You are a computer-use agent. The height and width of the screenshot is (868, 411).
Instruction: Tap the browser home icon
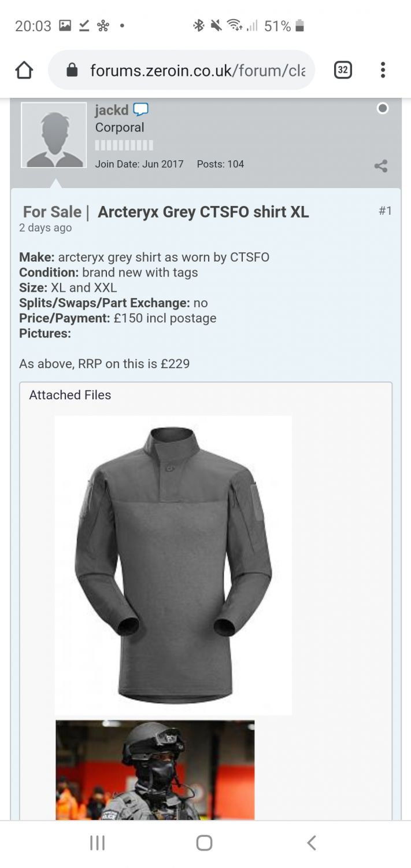coord(24,71)
